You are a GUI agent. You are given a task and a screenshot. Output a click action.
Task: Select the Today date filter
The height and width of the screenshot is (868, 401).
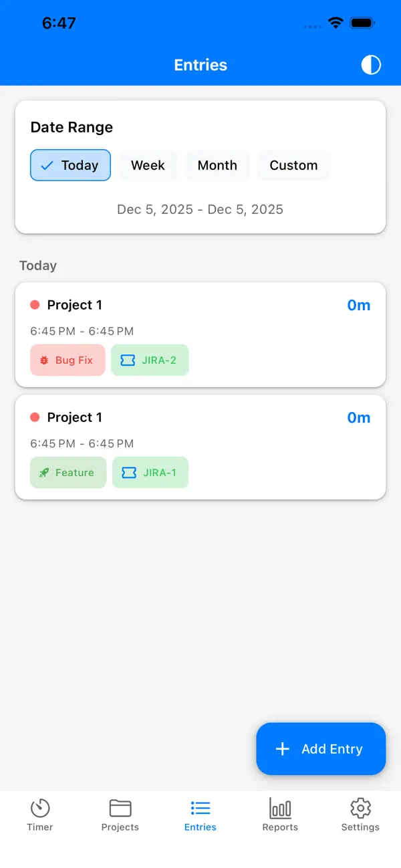[x=70, y=165]
